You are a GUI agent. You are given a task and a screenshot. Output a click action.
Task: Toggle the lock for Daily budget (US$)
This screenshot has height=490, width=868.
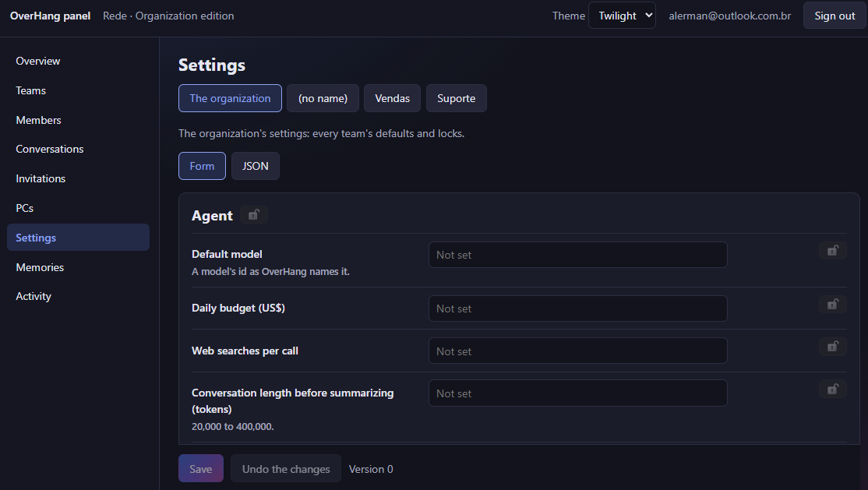click(x=833, y=305)
